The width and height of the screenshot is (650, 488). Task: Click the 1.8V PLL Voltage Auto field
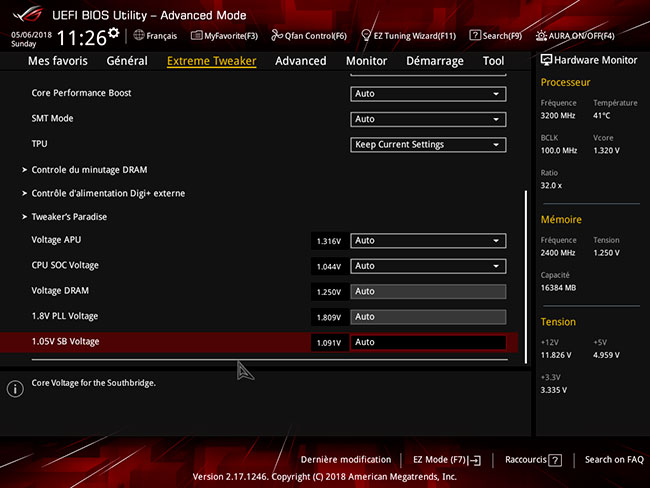pos(428,317)
